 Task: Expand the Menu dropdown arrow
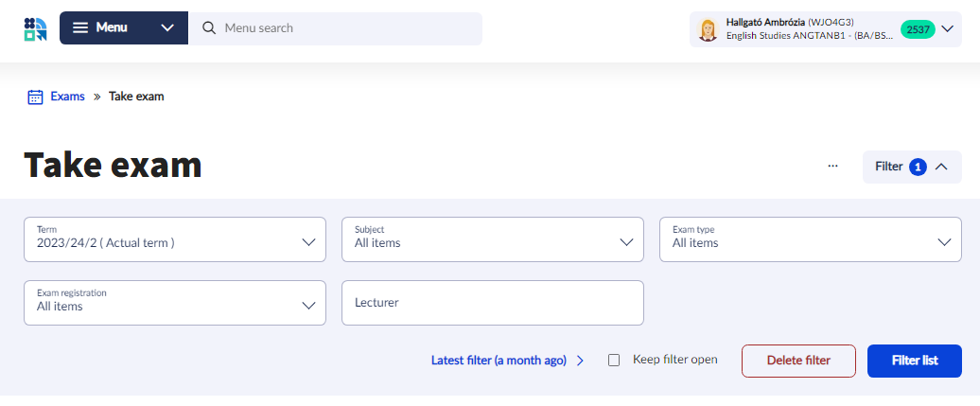167,28
